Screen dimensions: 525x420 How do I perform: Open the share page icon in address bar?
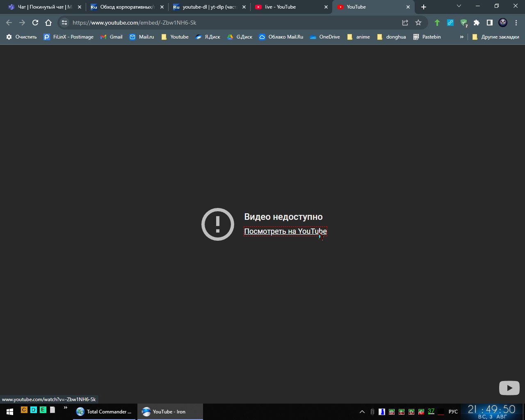coord(405,23)
